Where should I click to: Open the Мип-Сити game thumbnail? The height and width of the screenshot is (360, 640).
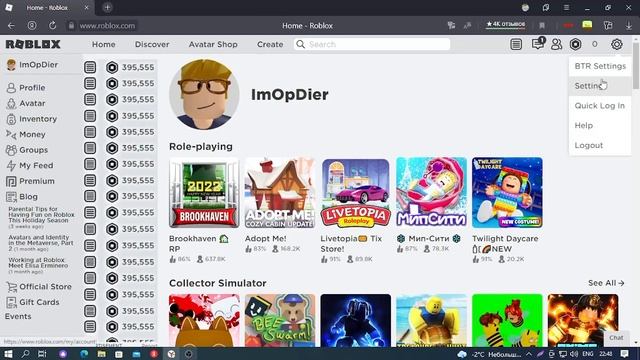(x=431, y=193)
